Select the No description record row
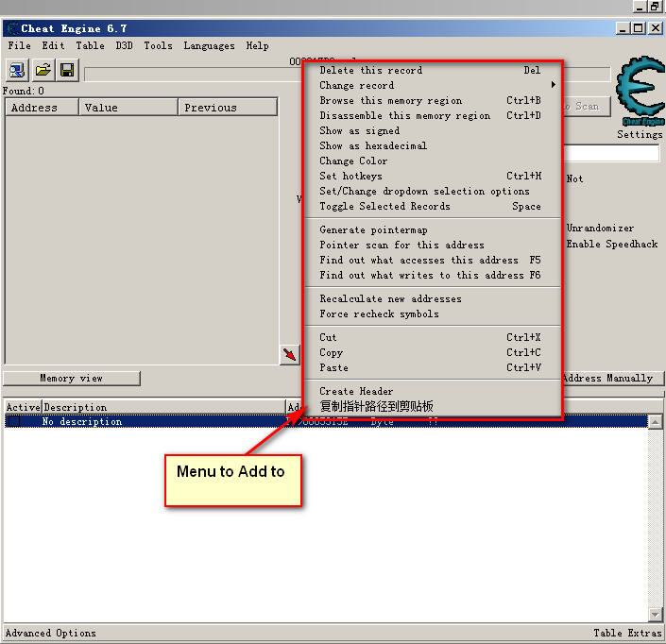 (326, 421)
